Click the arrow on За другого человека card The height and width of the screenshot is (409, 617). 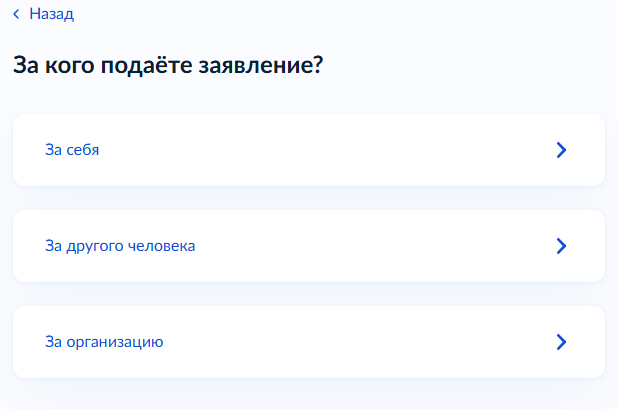[x=561, y=246]
